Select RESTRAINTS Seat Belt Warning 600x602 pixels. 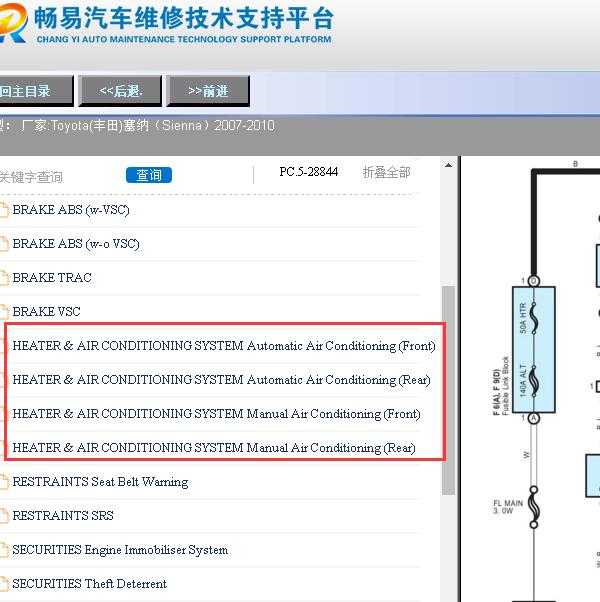click(100, 481)
